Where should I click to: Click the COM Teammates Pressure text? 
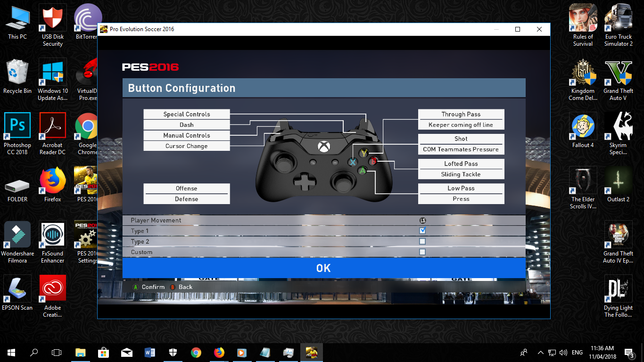pos(461,149)
